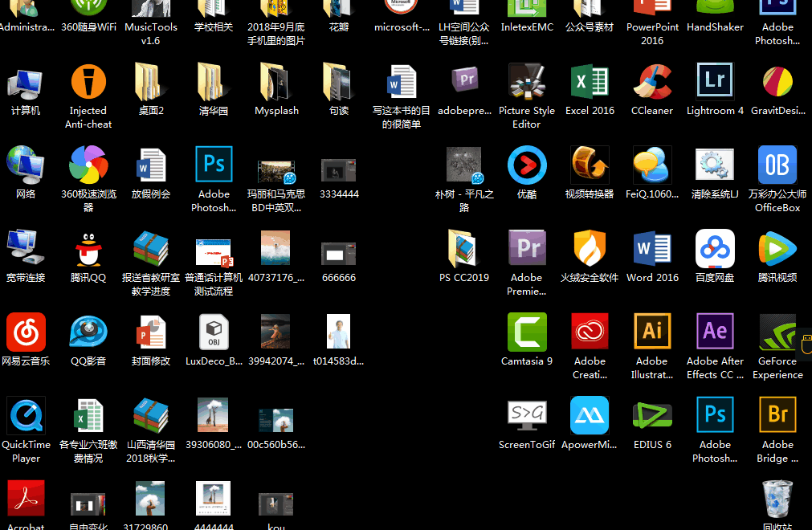The image size is (812, 530).
Task: Open Lightroom 4
Action: click(715, 81)
